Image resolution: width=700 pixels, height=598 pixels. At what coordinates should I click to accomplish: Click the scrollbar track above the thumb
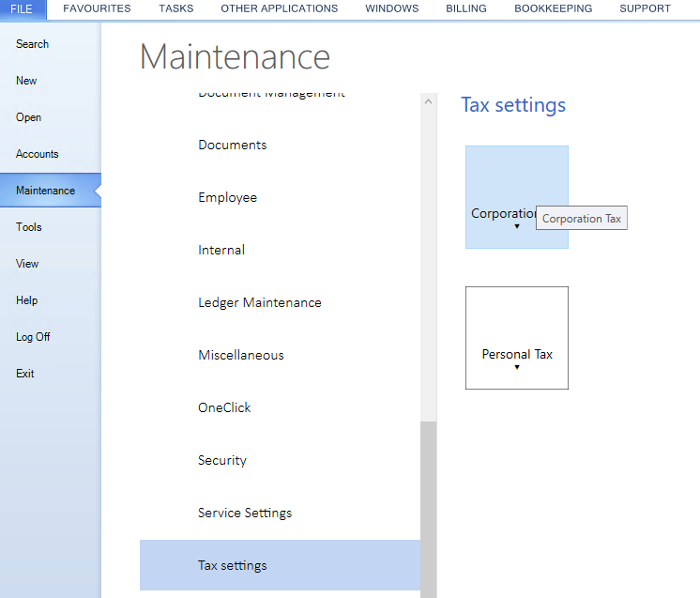[428, 266]
